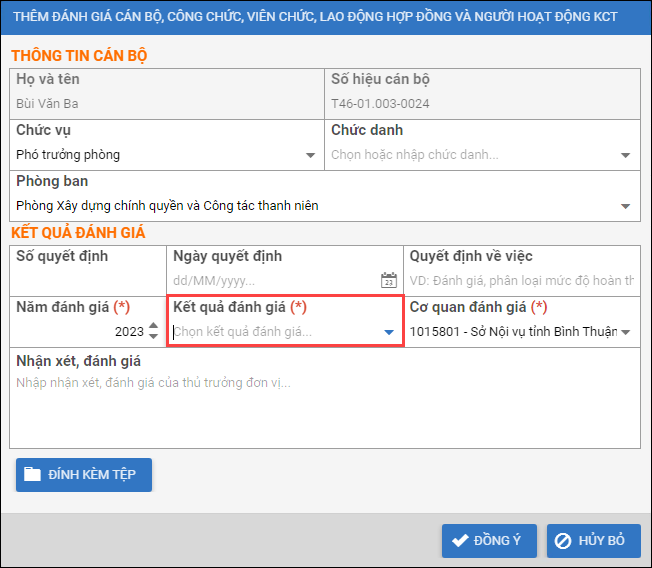Click into the Quyết định về việc field
The image size is (652, 568).
tap(520, 281)
